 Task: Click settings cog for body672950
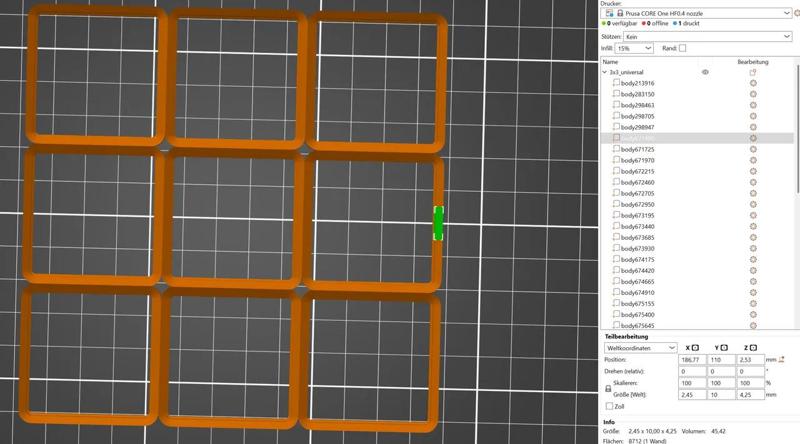753,205
